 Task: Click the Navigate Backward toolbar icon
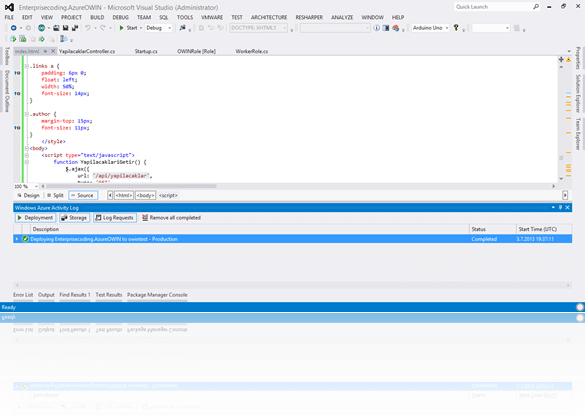tap(13, 28)
